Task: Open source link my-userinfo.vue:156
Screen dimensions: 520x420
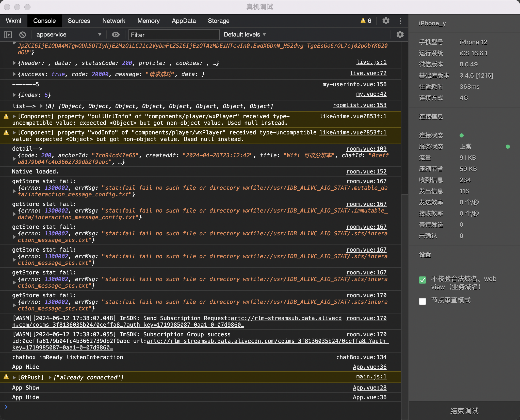Action: click(x=354, y=84)
